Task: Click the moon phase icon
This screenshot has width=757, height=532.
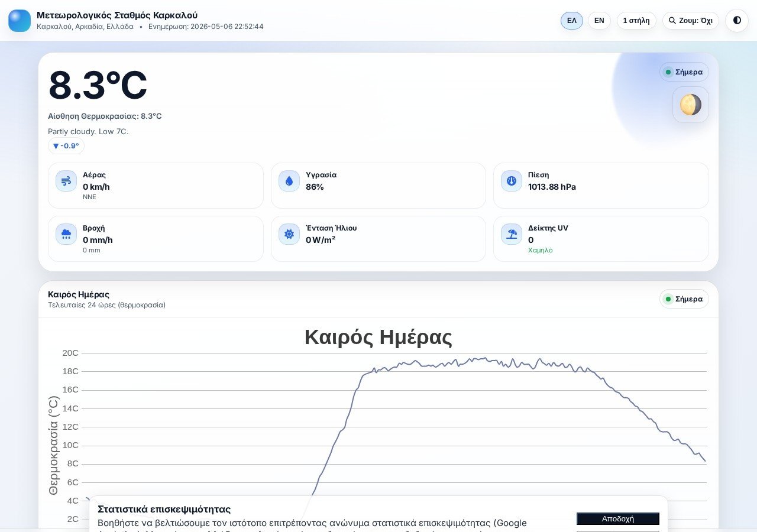Action: [x=691, y=105]
